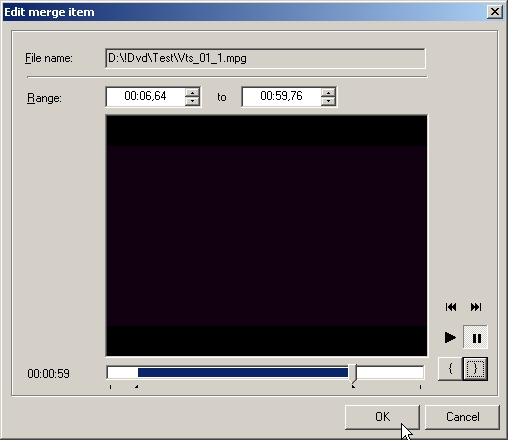This screenshot has height=440, width=508.
Task: Click the File name field with Vts_01_1.mpg
Action: tap(265, 58)
